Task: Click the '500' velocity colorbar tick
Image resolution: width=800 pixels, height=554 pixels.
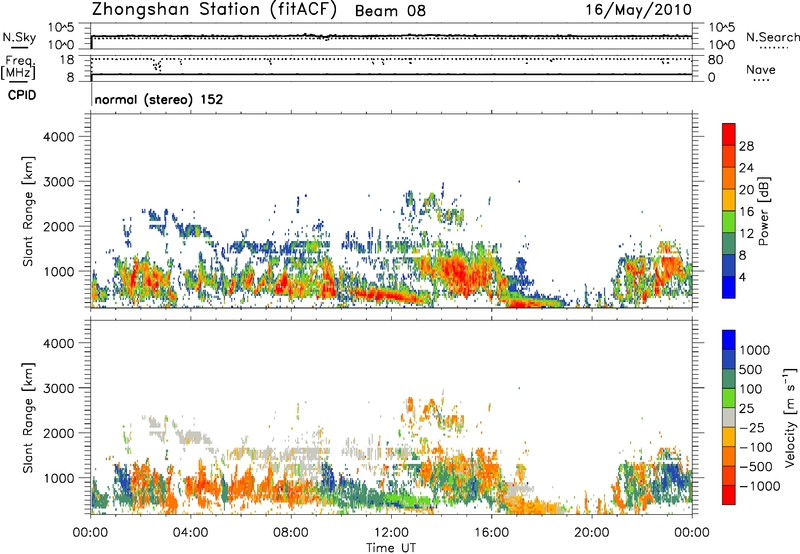Action: tap(751, 369)
